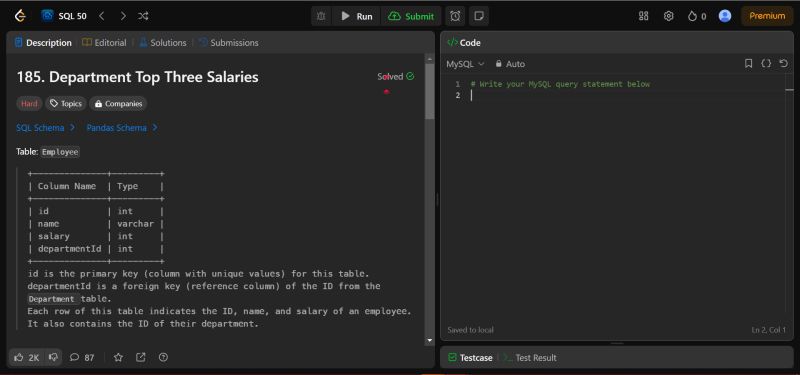Switch to the Description tab
The image size is (800, 375).
click(x=43, y=43)
